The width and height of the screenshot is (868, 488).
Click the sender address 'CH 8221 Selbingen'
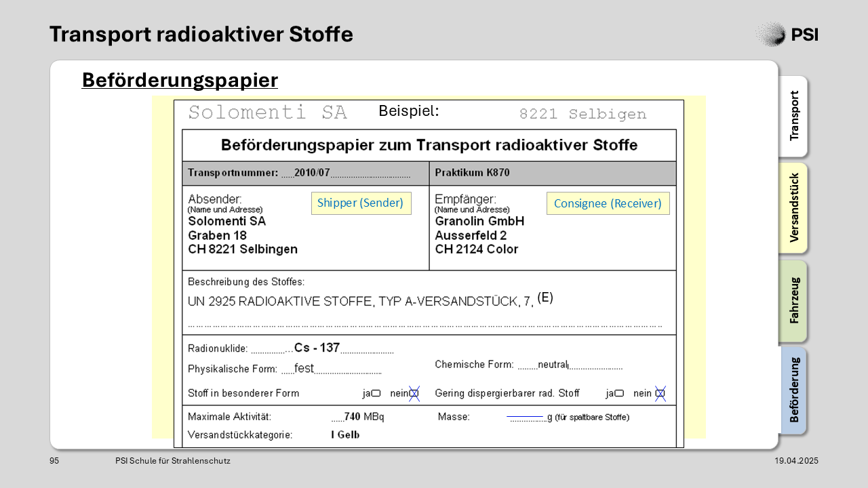click(x=243, y=249)
